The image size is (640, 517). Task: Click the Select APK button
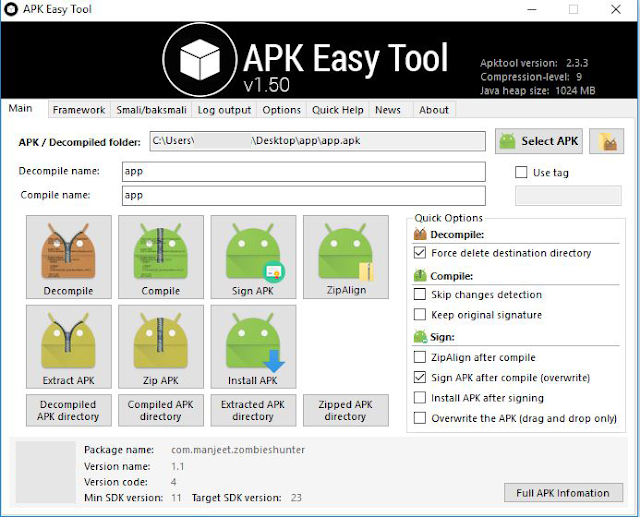pos(539,141)
